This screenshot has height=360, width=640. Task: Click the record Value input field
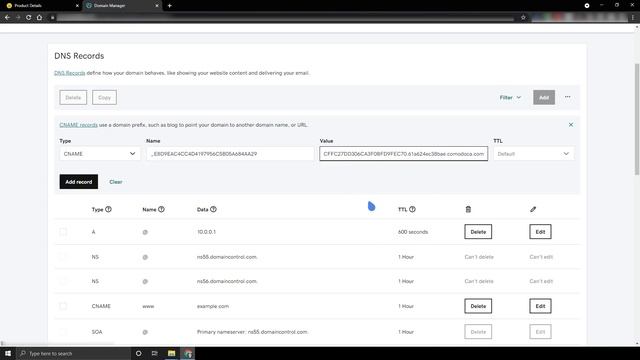tap(404, 154)
